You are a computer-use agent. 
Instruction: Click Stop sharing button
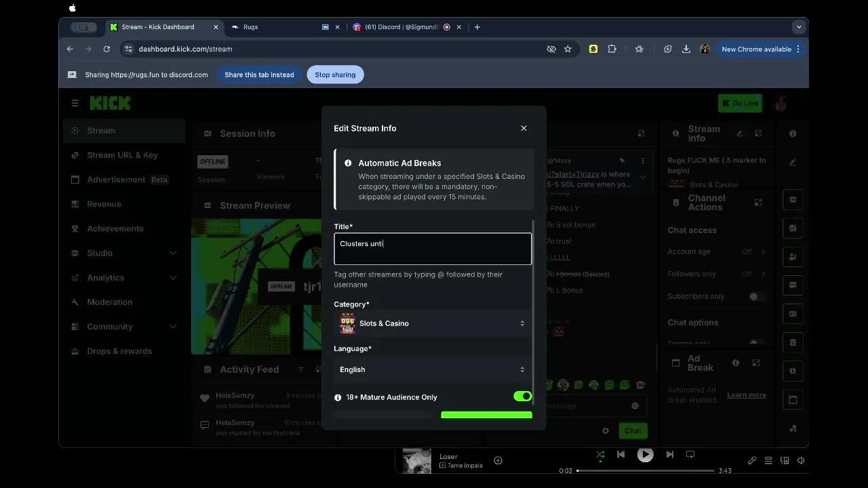[335, 75]
